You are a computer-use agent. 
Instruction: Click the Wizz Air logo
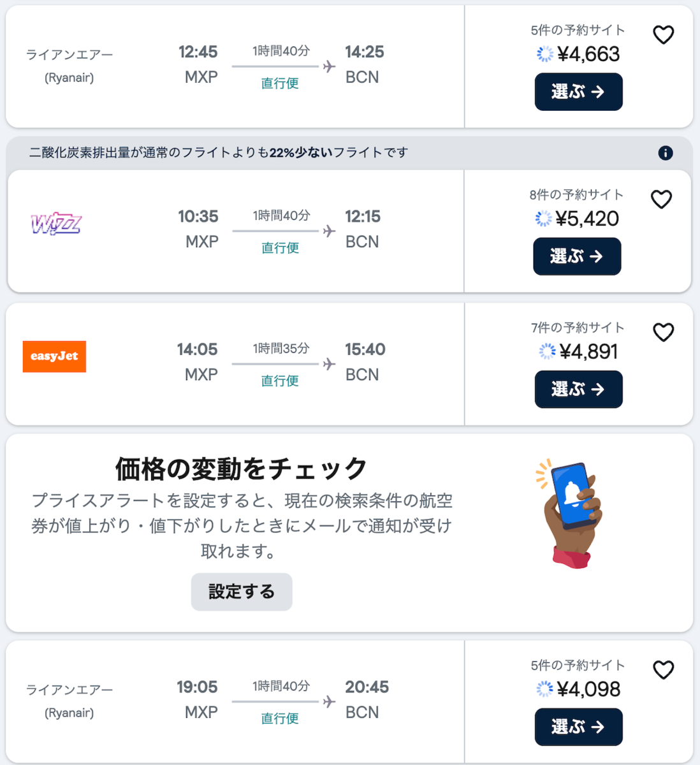point(56,224)
